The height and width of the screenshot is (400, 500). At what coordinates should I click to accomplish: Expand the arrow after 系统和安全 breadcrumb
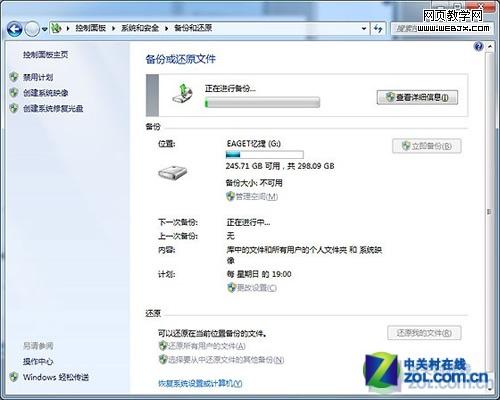166,29
